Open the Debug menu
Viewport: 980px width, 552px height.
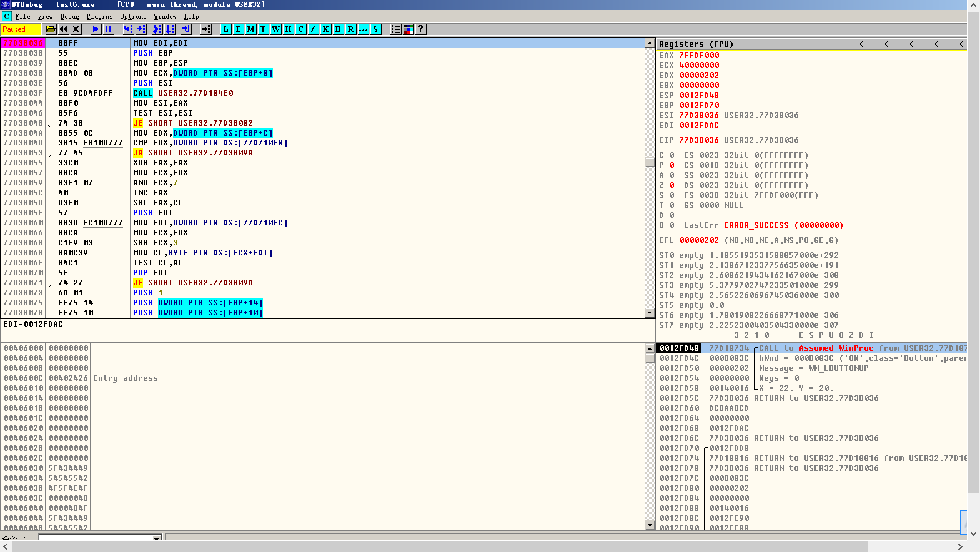click(69, 17)
